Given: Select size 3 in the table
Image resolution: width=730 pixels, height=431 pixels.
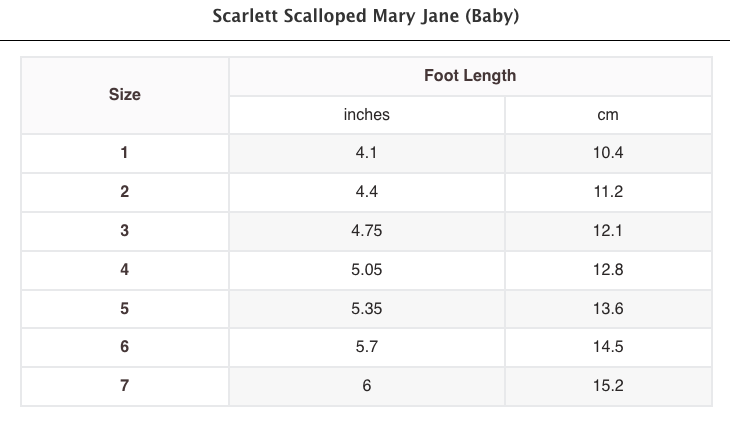Looking at the screenshot, I should [x=124, y=231].
